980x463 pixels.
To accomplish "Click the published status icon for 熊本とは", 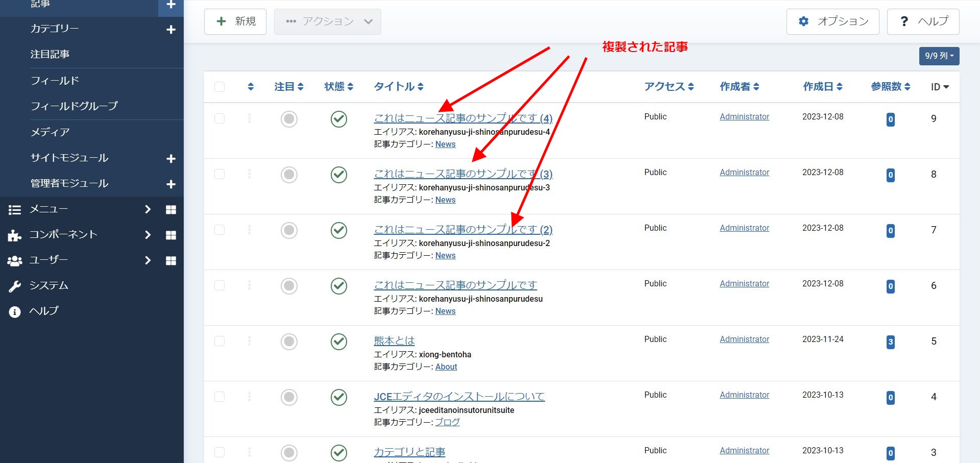I will tap(339, 342).
